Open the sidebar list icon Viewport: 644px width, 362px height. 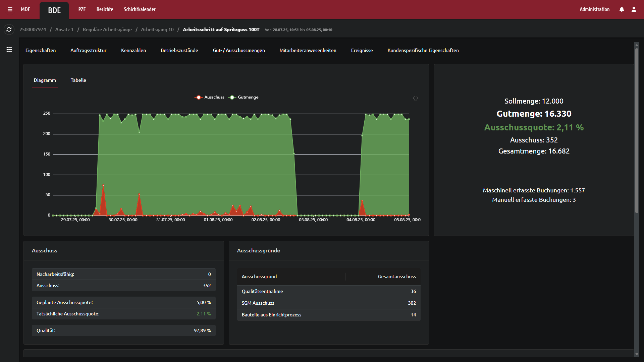tap(9, 50)
